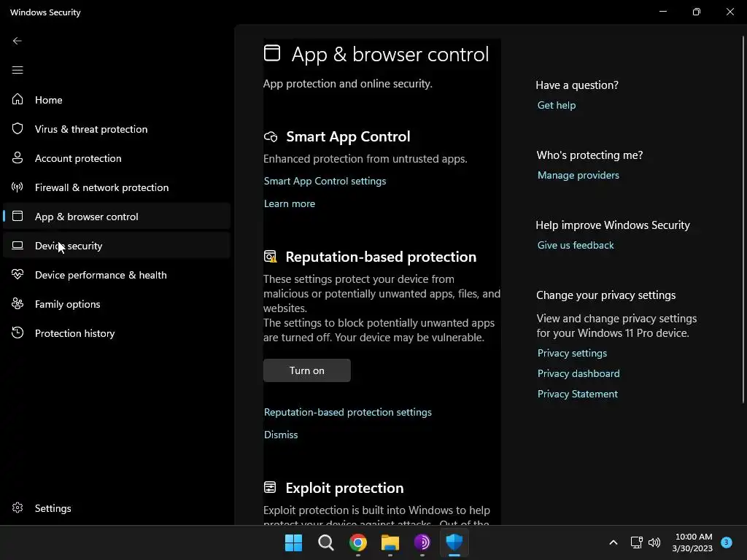Viewport: 747px width, 560px height.
Task: Click the Windows Security taskbar shield icon
Action: (454, 542)
